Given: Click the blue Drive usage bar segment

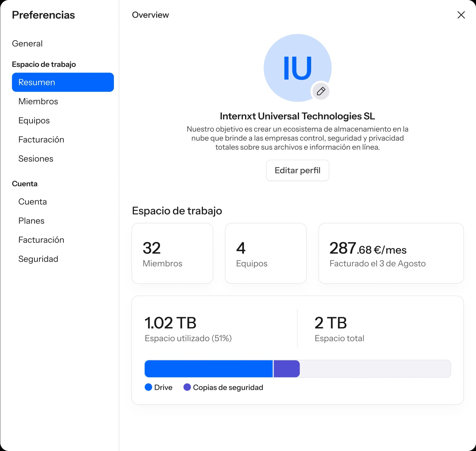Looking at the screenshot, I should tap(208, 369).
